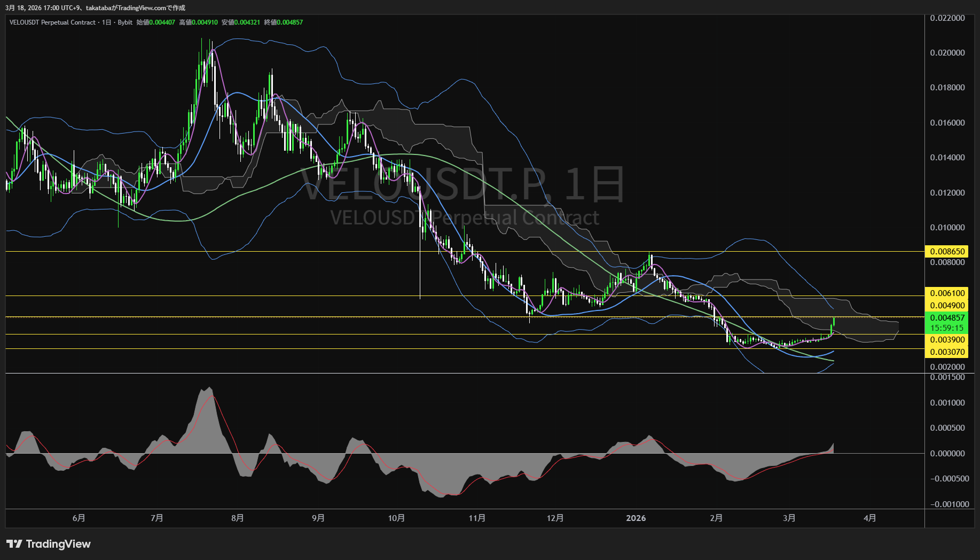Click the 0.000000 oscillator zero-level scale label
980x560 pixels.
pyautogui.click(x=947, y=453)
